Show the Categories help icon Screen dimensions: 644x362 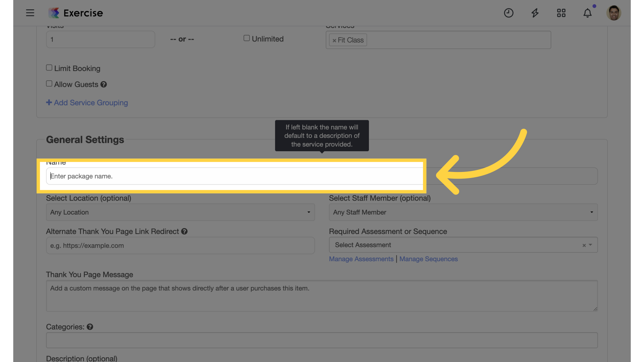pos(90,327)
